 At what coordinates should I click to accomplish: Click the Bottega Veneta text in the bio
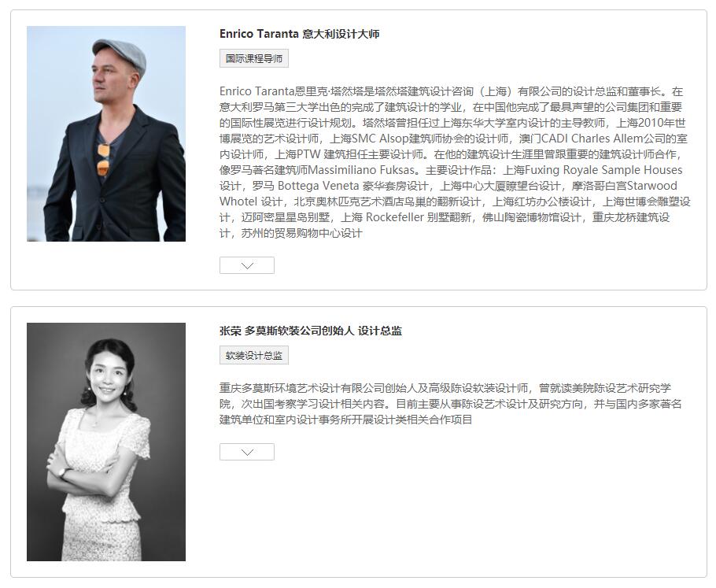tap(319, 186)
